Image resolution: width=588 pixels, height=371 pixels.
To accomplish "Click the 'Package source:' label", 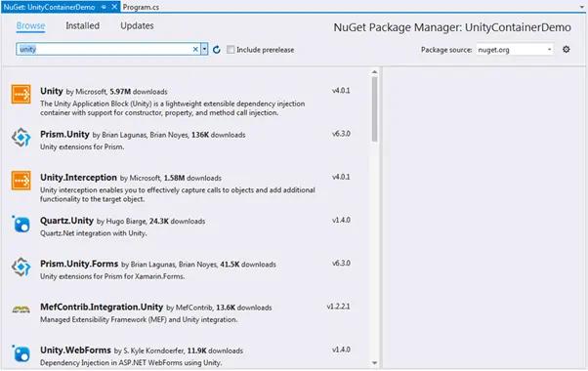I will pos(446,50).
